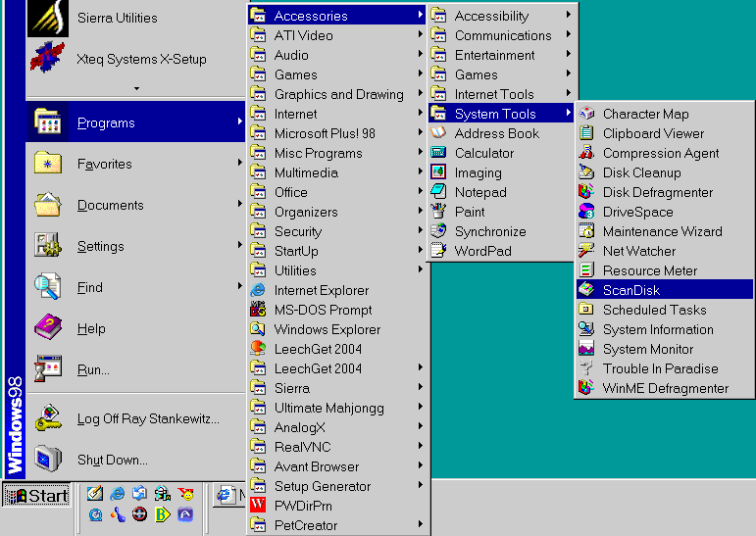The height and width of the screenshot is (536, 756).
Task: Click the System Monitor icon
Action: [x=586, y=349]
